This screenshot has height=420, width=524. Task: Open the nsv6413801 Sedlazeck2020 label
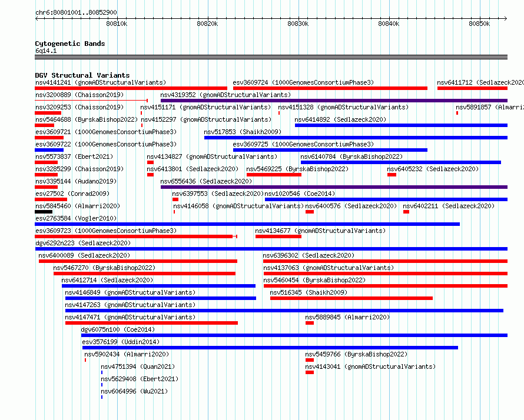pyautogui.click(x=193, y=169)
